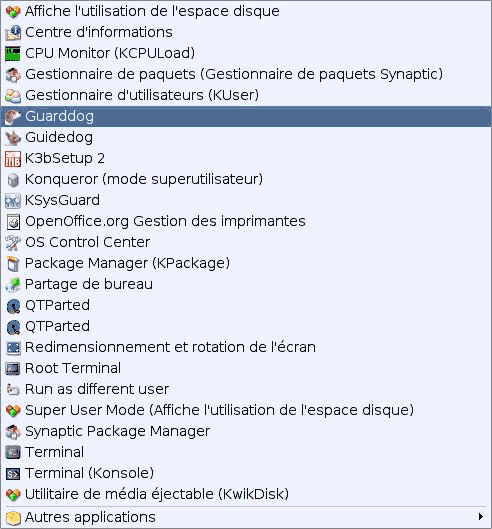The image size is (492, 529).
Task: Launch Synaptic Package Manager
Action: (x=246, y=431)
